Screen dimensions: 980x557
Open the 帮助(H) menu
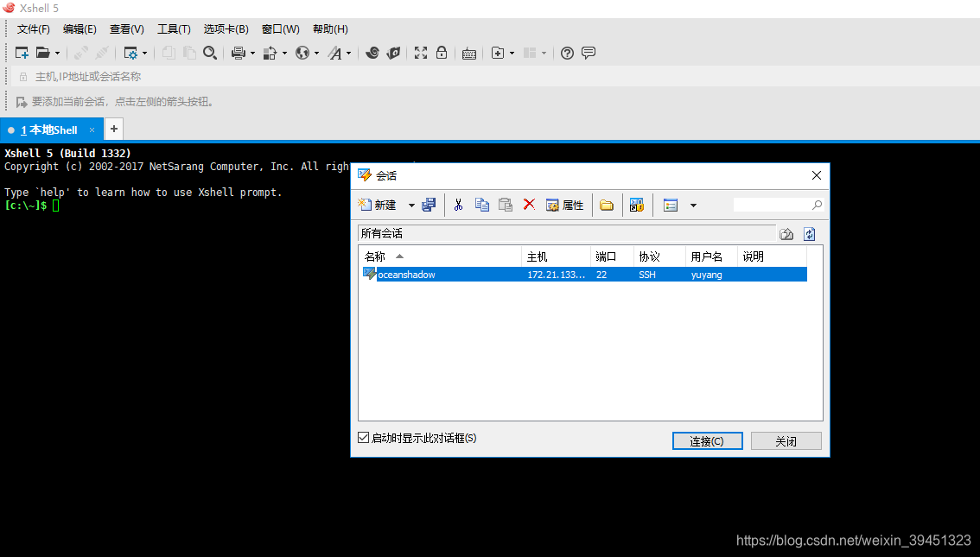click(330, 29)
